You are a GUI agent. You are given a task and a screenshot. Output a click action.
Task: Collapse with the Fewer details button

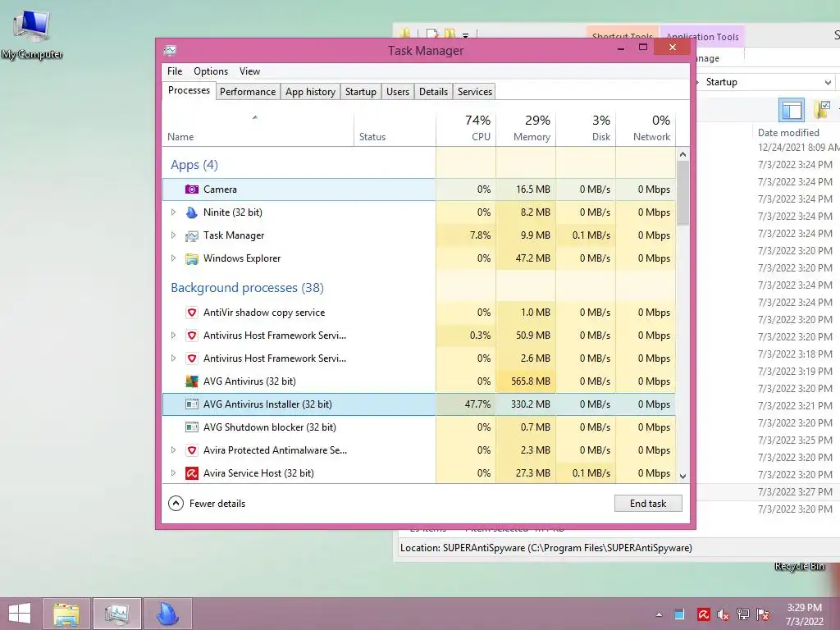pos(207,504)
